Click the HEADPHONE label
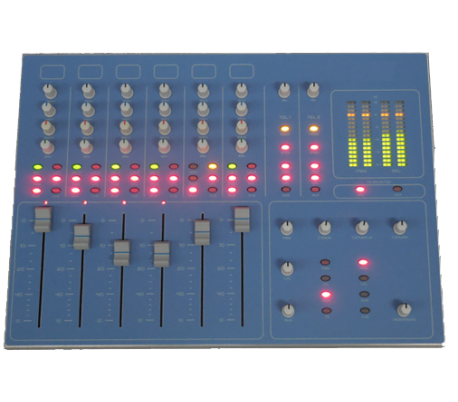 pyautogui.click(x=404, y=320)
